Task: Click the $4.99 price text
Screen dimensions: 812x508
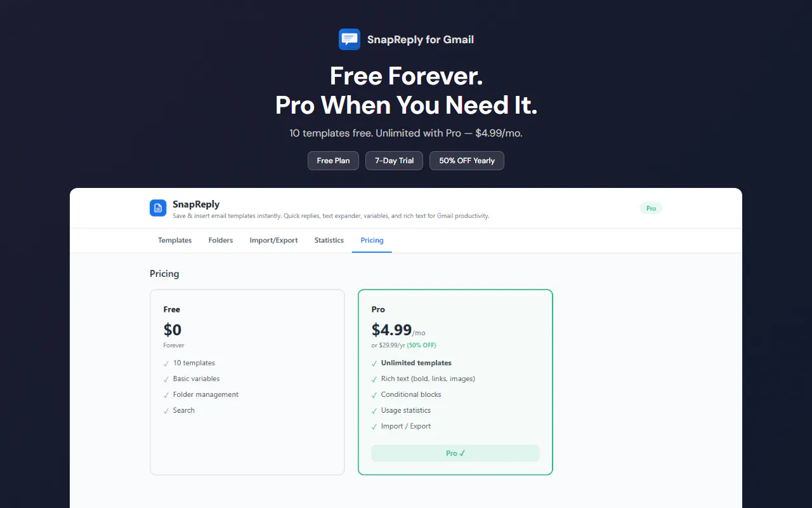Action: (x=391, y=330)
